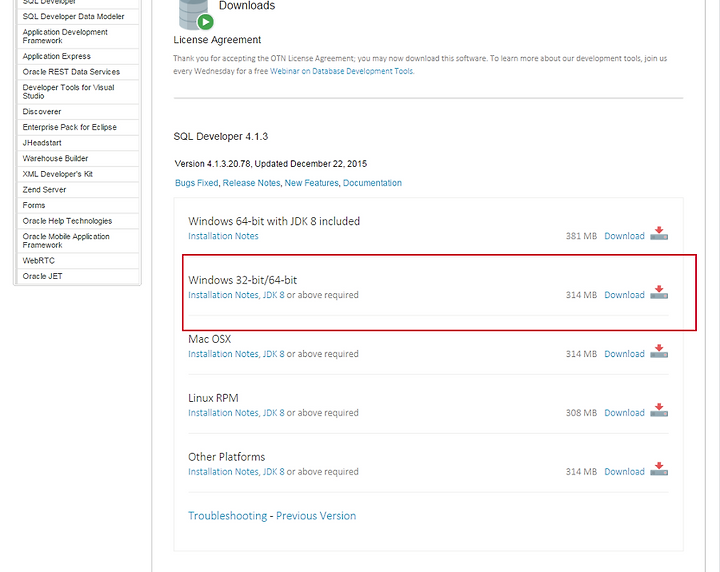Click the 308 MB file size text
720x572 pixels.
[x=581, y=413]
